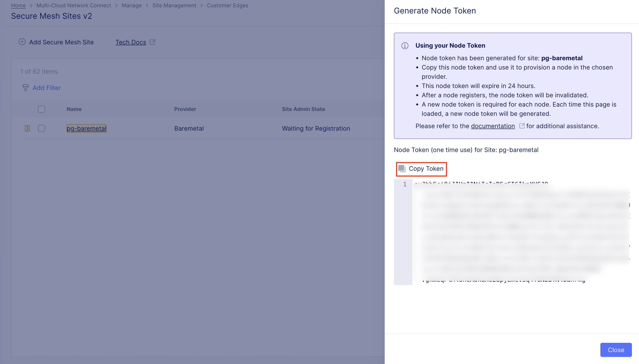Click the filter funnel icon
639x364 pixels.
[x=25, y=88]
